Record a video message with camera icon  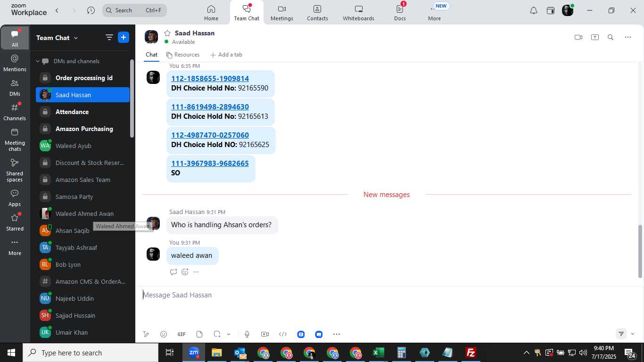265,334
